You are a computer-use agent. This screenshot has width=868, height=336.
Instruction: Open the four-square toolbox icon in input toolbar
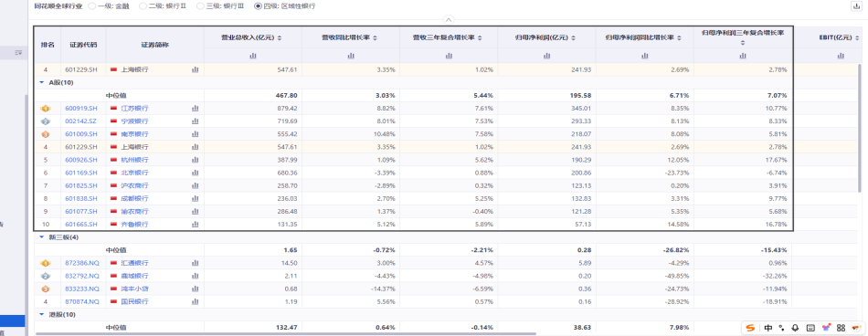(841, 328)
